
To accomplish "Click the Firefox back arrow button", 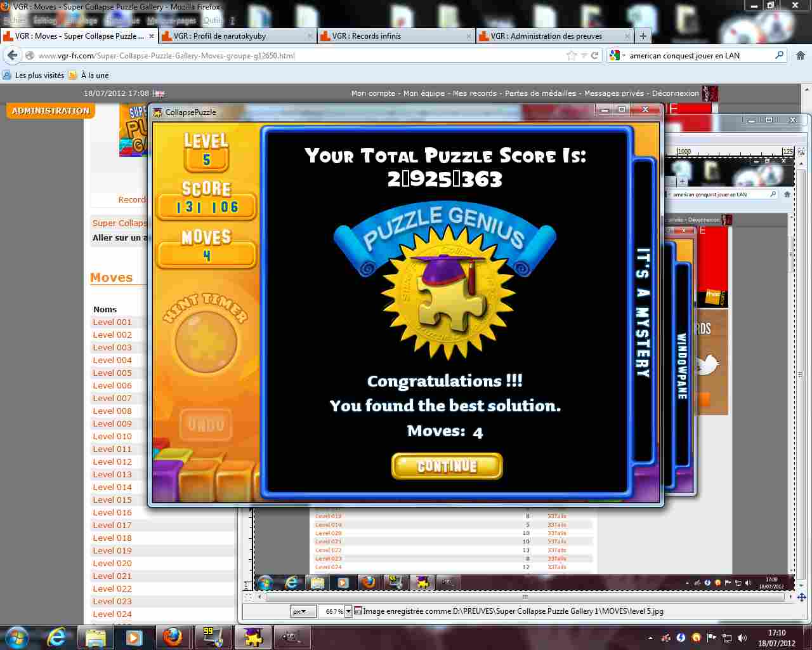I will [x=12, y=55].
